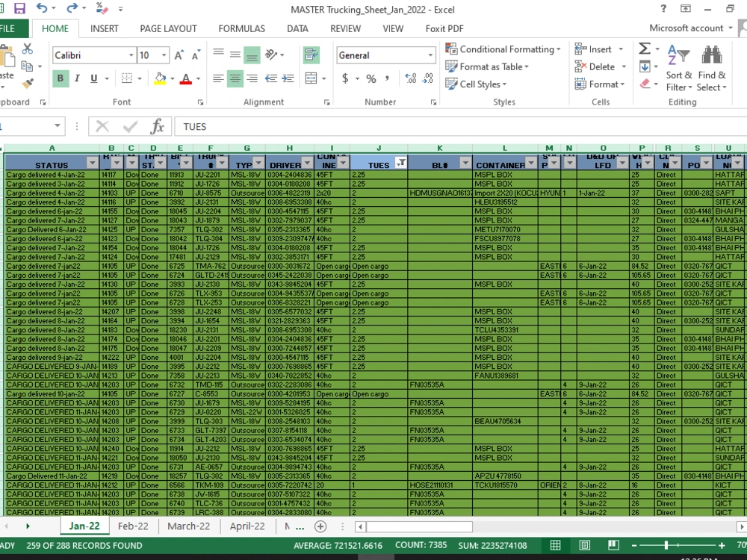Click the Fill down icon
Screen dimensions: 747x560
pyautogui.click(x=645, y=66)
